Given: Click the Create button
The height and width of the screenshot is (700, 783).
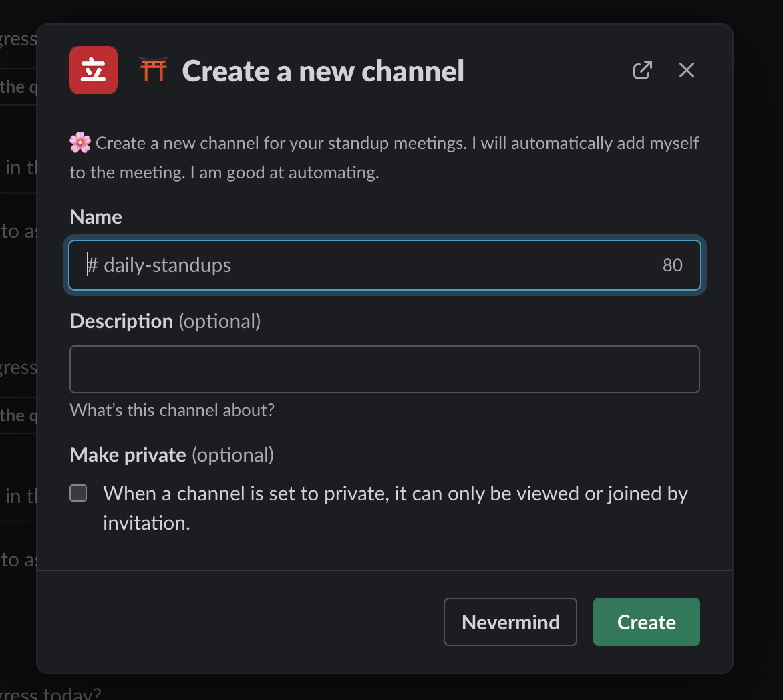Looking at the screenshot, I should click(x=646, y=622).
